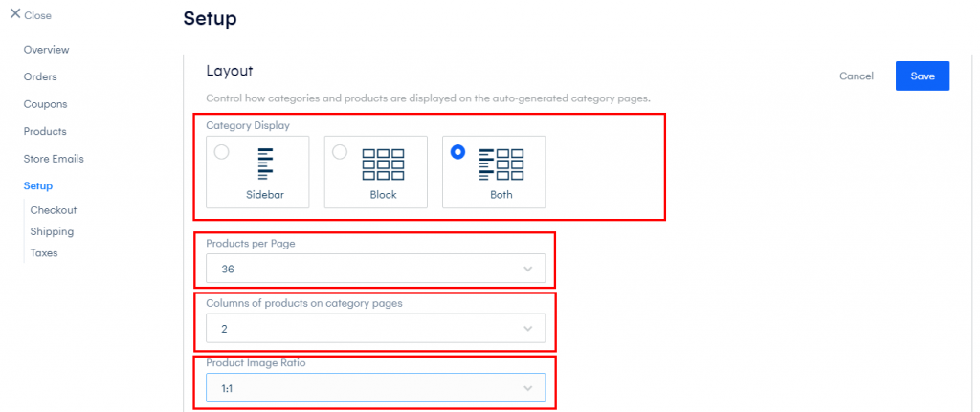
Task: Open the Shipping sub-item
Action: [52, 231]
